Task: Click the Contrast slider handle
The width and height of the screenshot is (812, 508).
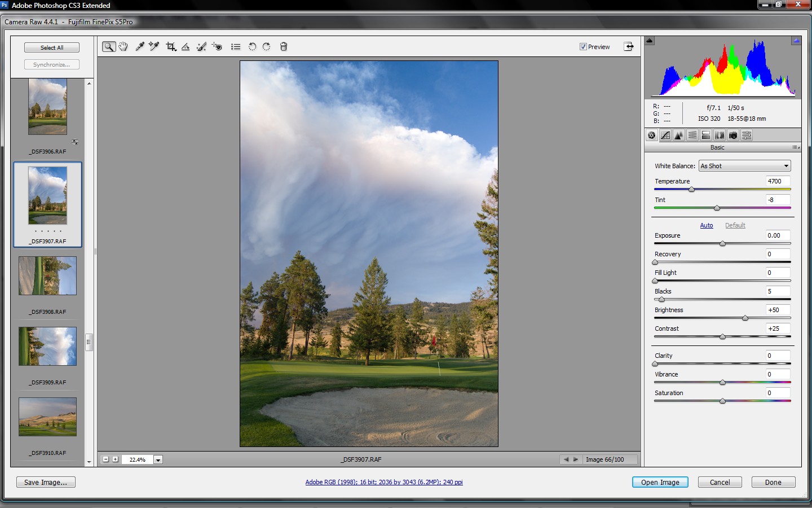Action: pyautogui.click(x=723, y=337)
